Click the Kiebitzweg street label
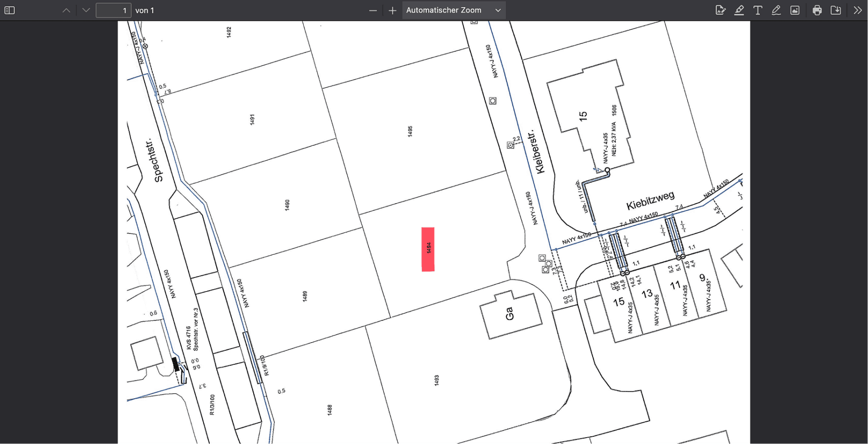The width and height of the screenshot is (868, 444). [x=650, y=200]
